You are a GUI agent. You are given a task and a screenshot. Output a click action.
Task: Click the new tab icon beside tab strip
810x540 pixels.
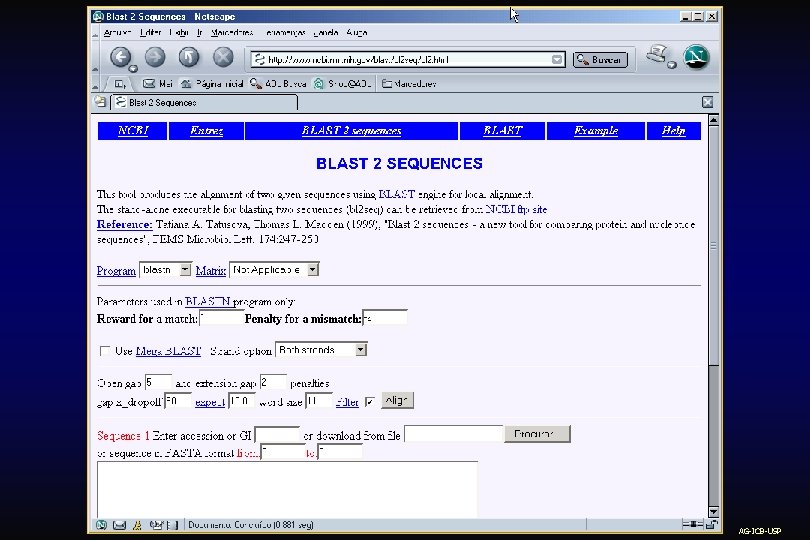(x=100, y=102)
